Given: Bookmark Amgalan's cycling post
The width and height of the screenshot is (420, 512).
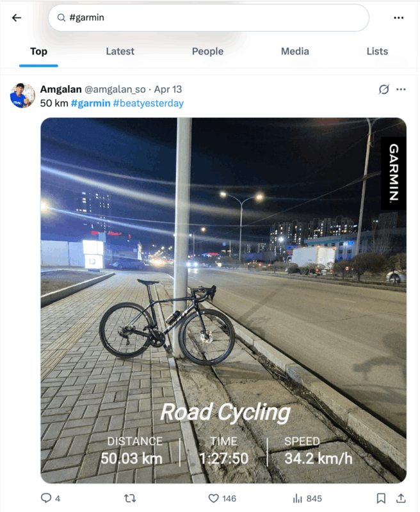Looking at the screenshot, I should (381, 498).
